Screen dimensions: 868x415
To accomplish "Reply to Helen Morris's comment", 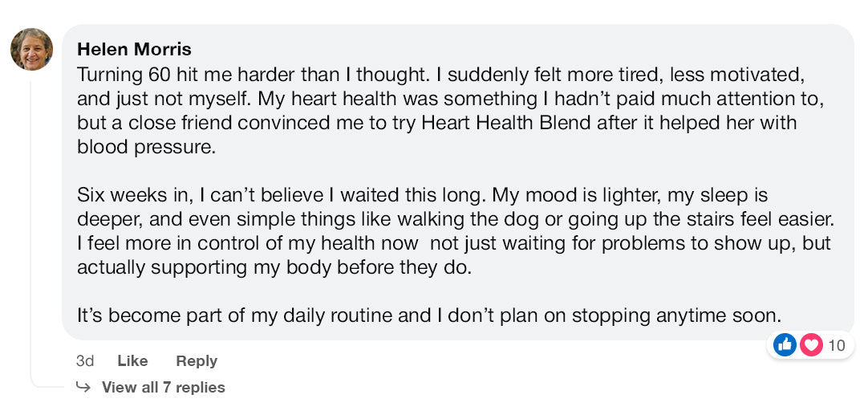I will (197, 361).
